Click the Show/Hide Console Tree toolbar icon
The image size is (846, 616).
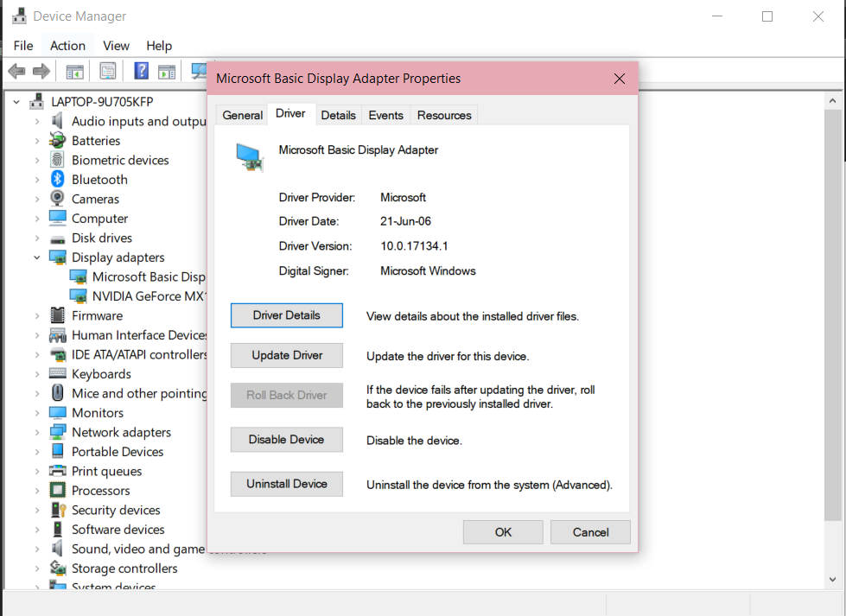click(74, 71)
